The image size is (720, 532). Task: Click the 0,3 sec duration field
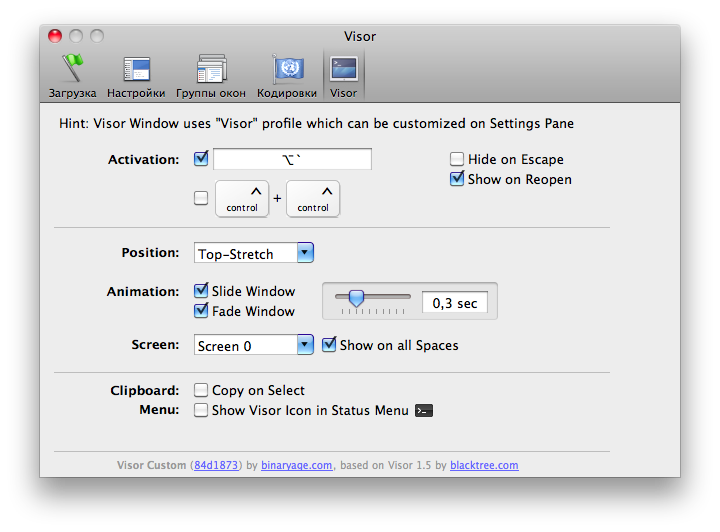click(454, 303)
